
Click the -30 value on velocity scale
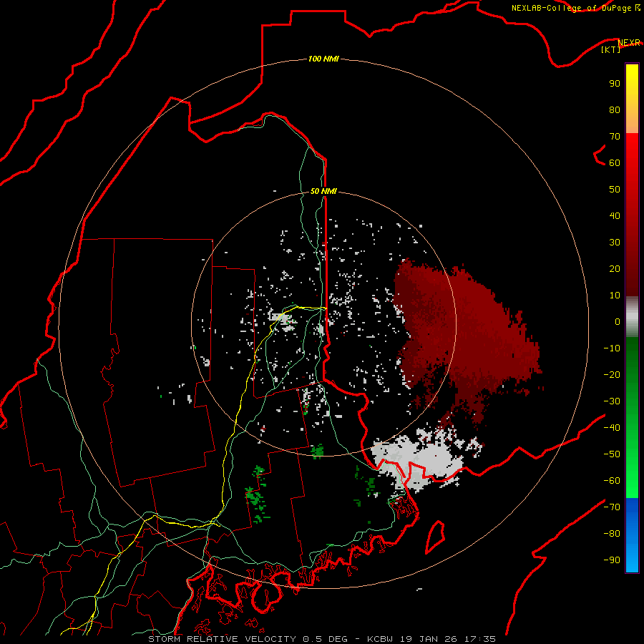pyautogui.click(x=612, y=401)
